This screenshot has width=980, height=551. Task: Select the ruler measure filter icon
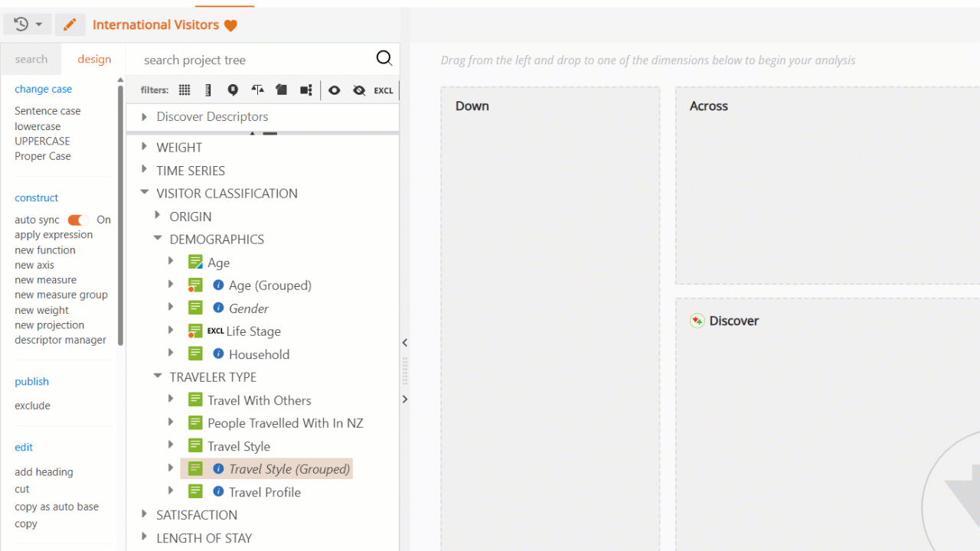pos(208,90)
